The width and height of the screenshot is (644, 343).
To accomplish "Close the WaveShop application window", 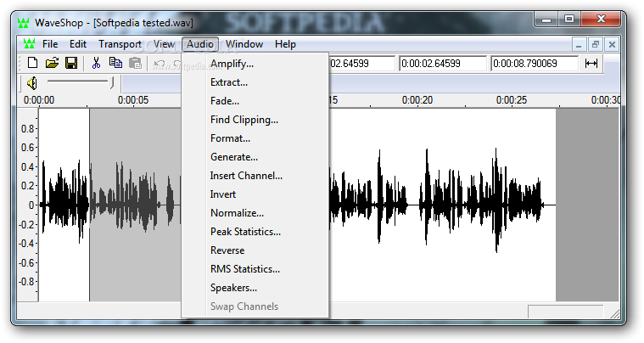I will pos(601,19).
